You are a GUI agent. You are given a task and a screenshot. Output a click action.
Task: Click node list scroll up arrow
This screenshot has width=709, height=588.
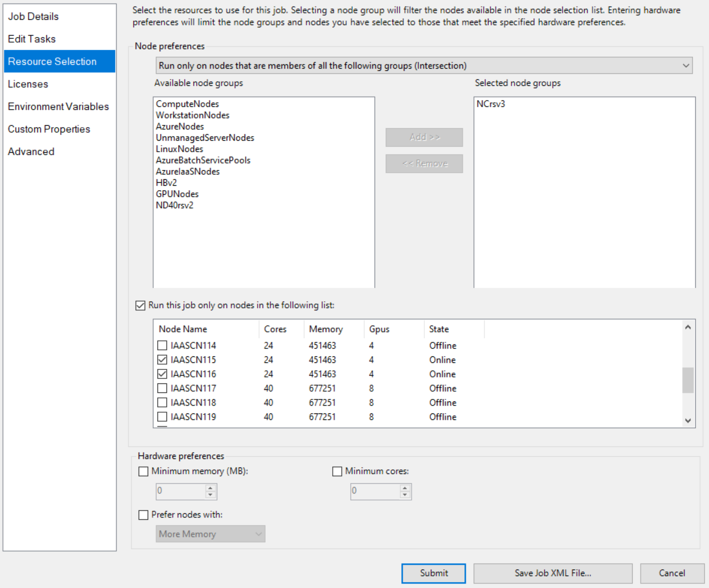tap(688, 327)
